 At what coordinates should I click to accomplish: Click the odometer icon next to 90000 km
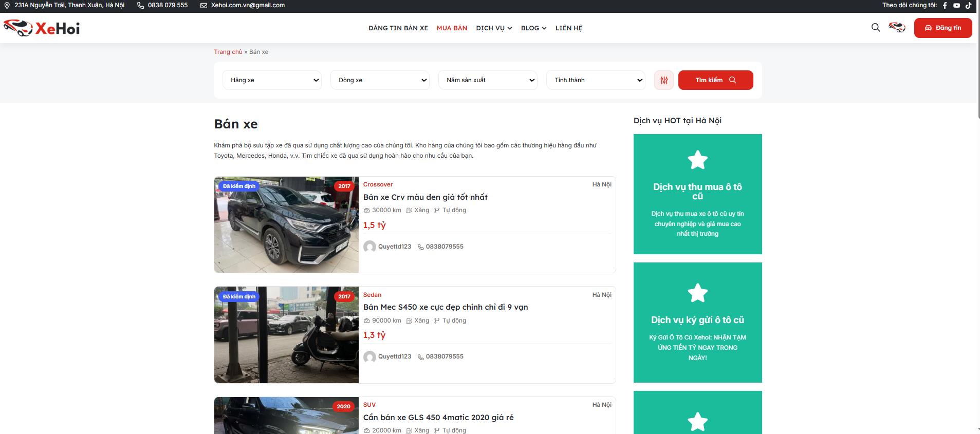(x=366, y=320)
